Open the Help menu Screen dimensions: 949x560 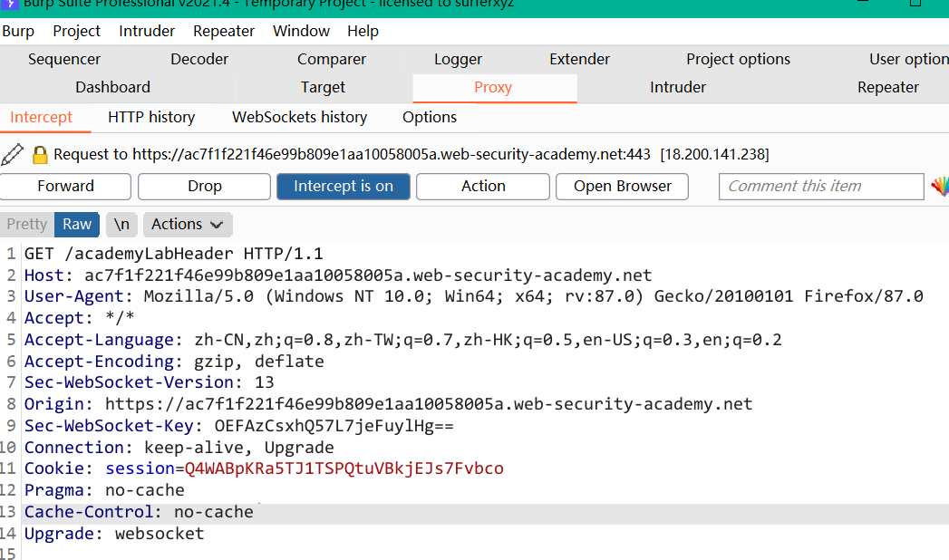(363, 31)
